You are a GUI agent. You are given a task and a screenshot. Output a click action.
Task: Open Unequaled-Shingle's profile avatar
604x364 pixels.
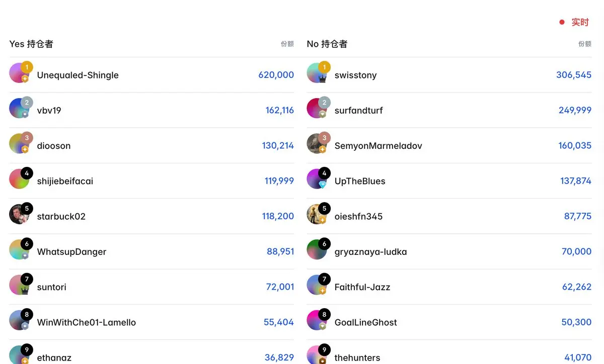click(x=19, y=73)
